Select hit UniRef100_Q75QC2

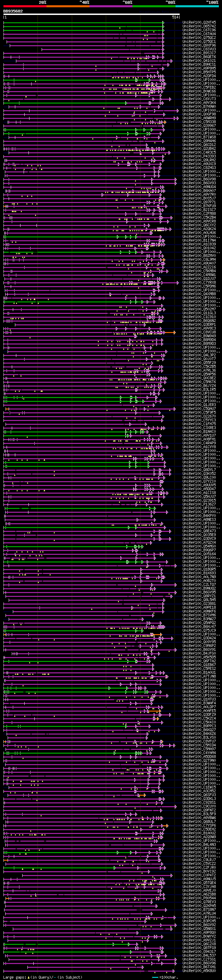click(199, 38)
